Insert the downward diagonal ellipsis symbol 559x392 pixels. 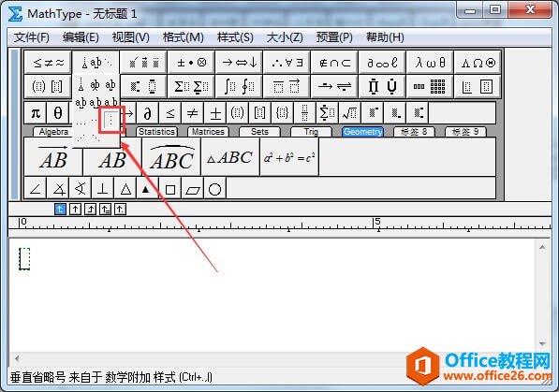pyautogui.click(x=96, y=138)
